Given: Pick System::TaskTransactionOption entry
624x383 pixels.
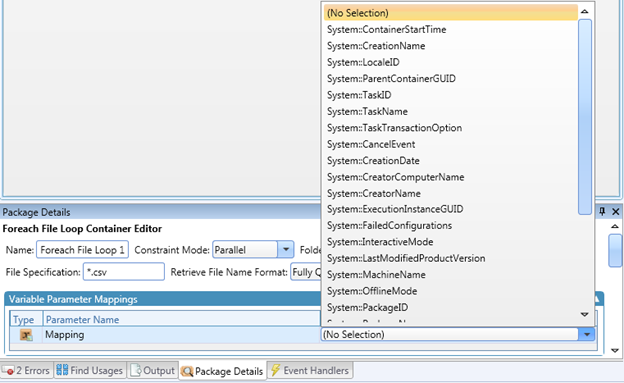Looking at the screenshot, I should (450, 128).
